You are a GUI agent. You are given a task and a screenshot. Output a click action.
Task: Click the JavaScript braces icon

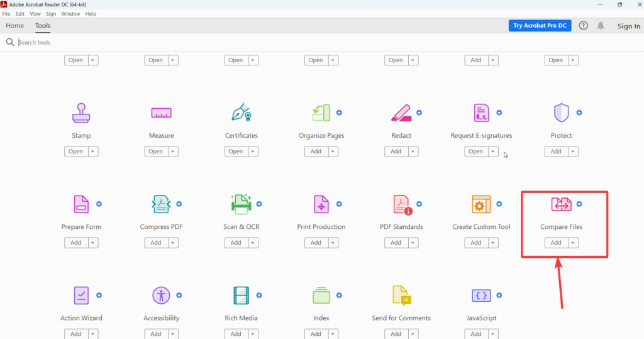point(481,296)
